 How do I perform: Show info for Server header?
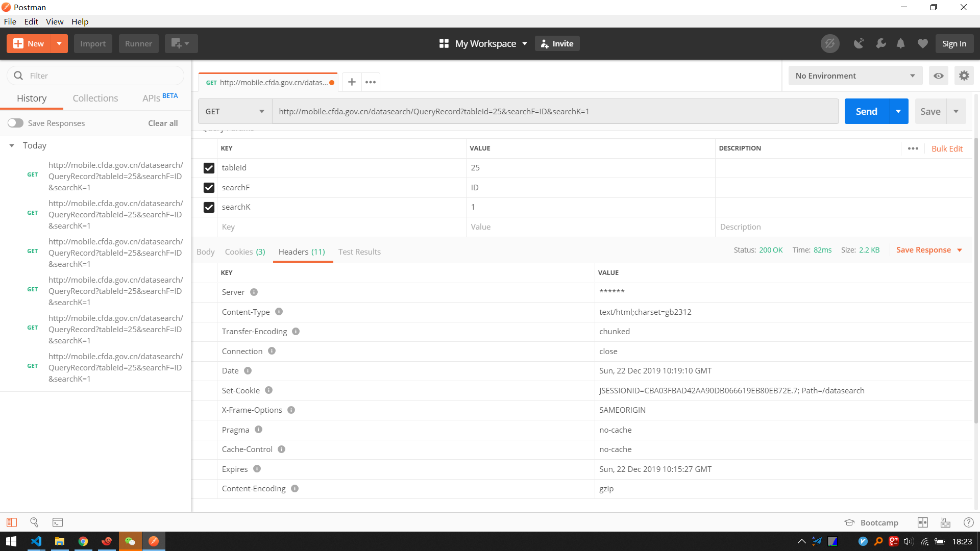pyautogui.click(x=254, y=292)
